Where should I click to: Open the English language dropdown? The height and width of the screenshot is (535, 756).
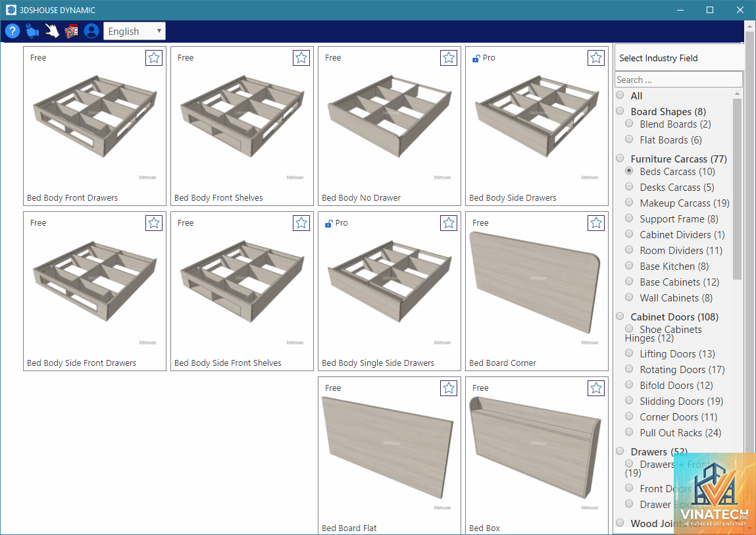coord(134,32)
